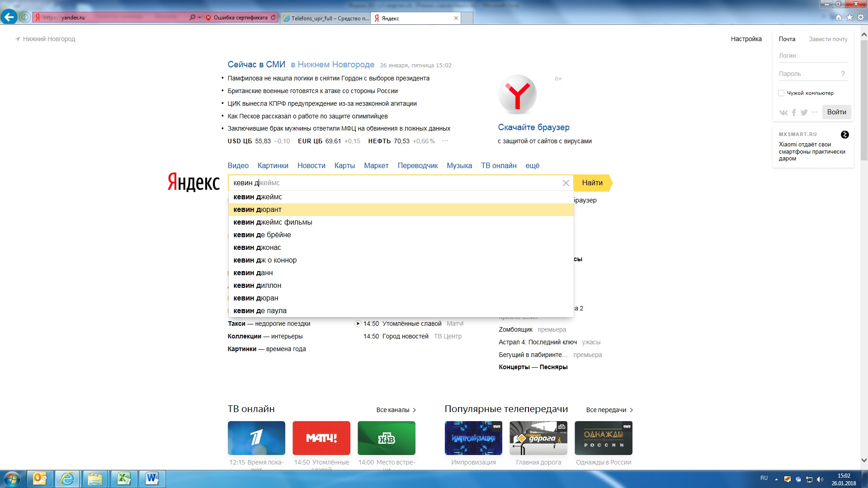
Task: Open the password hint question mark
Action: 843,74
